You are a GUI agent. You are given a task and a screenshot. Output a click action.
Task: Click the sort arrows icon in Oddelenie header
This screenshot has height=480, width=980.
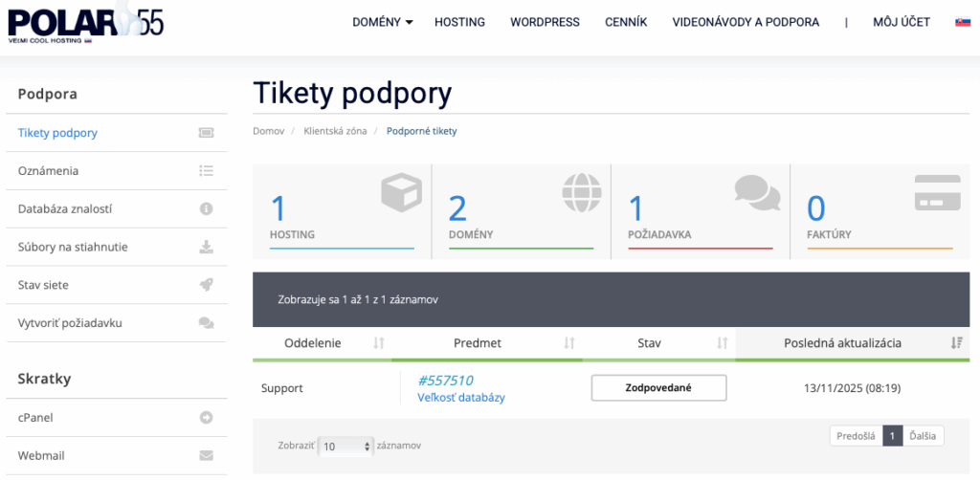tap(379, 343)
